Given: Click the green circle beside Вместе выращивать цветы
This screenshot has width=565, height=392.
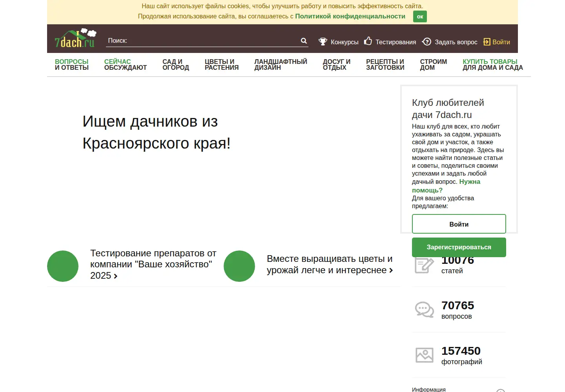Looking at the screenshot, I should point(239,266).
